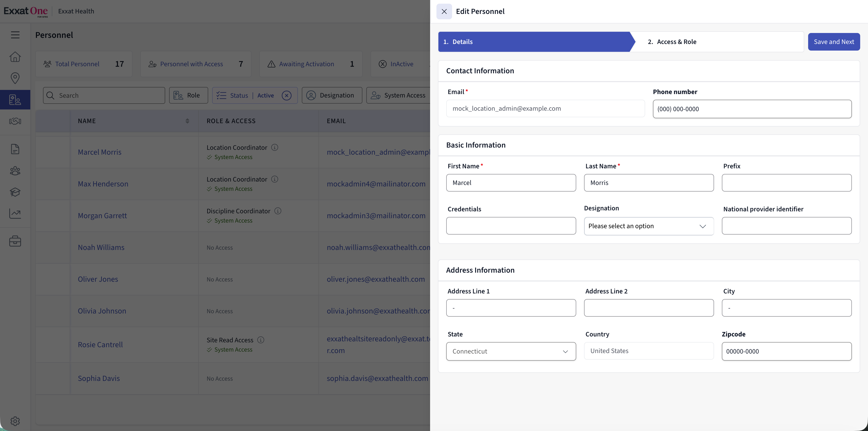The width and height of the screenshot is (868, 431).
Task: Click sophia.davis@exxathealth.com email link
Action: pyautogui.click(x=377, y=378)
